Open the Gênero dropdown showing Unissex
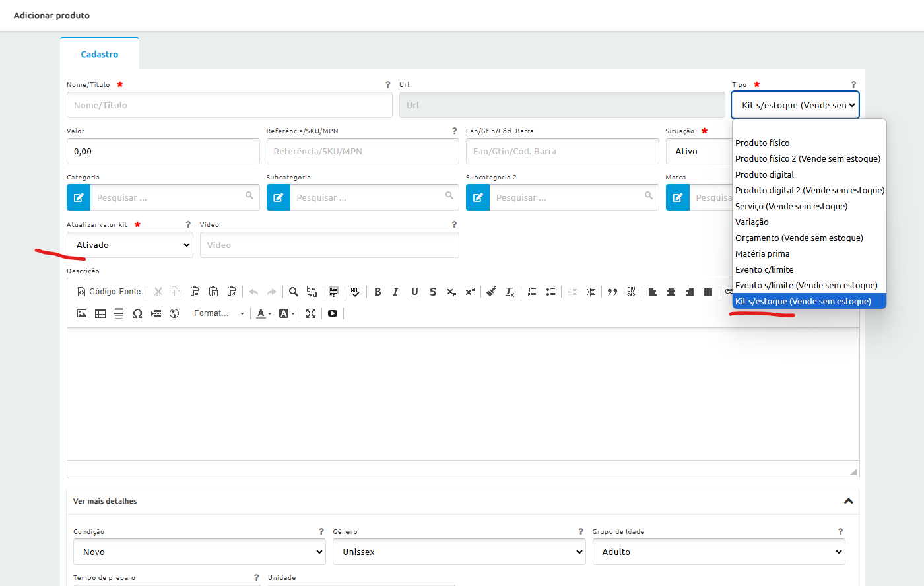Image resolution: width=924 pixels, height=586 pixels. pyautogui.click(x=459, y=552)
